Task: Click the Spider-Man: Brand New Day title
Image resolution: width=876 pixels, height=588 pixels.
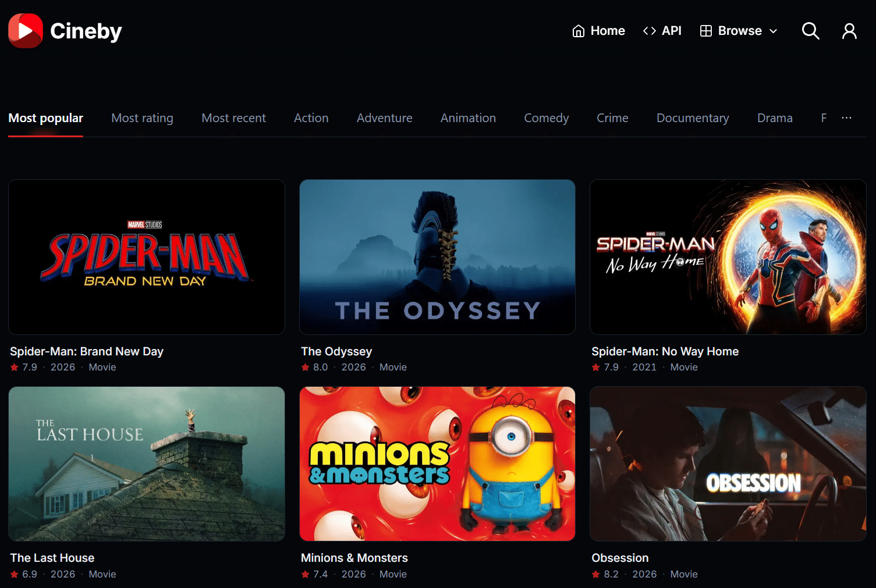Action: [87, 351]
